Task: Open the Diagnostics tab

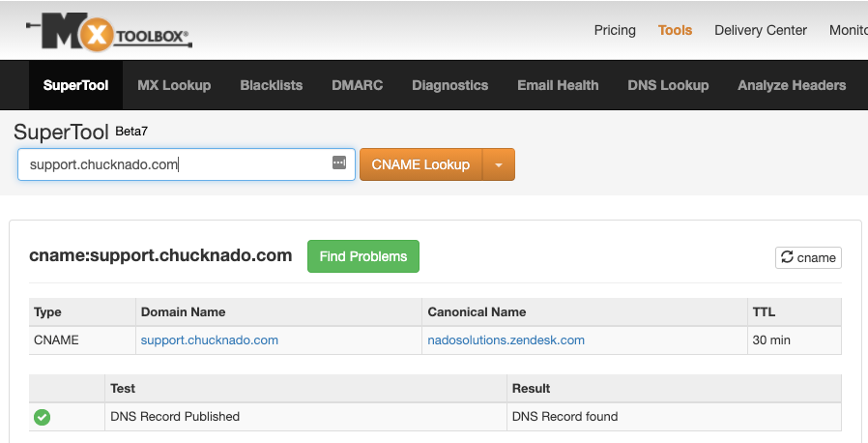Action: (x=450, y=85)
